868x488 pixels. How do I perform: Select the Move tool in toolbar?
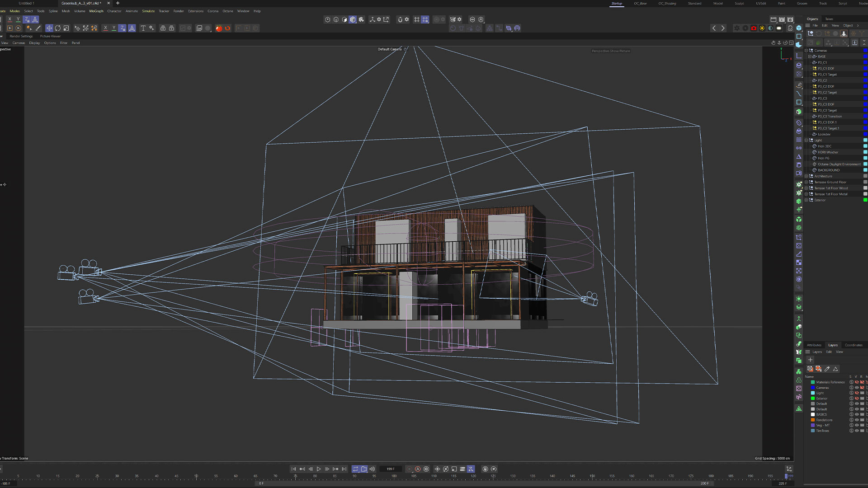tap(49, 28)
